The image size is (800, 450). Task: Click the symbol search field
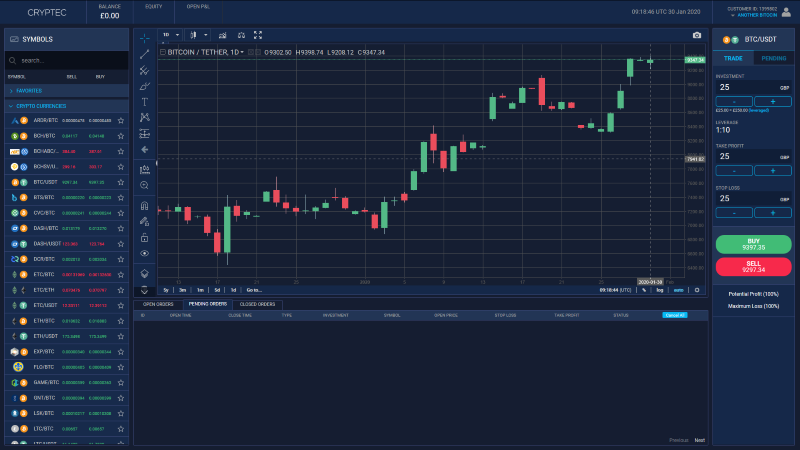(x=66, y=60)
